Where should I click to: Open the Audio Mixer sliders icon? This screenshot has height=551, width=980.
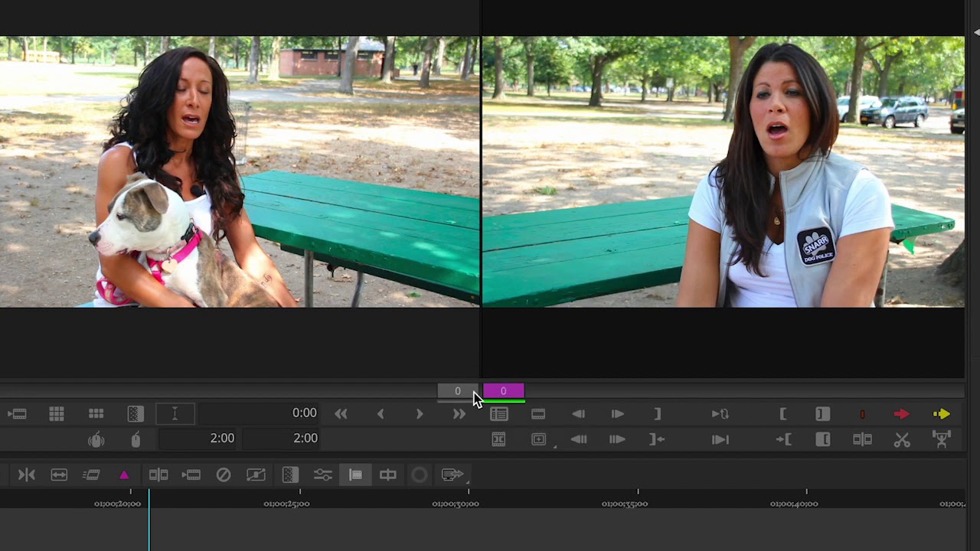pos(322,475)
